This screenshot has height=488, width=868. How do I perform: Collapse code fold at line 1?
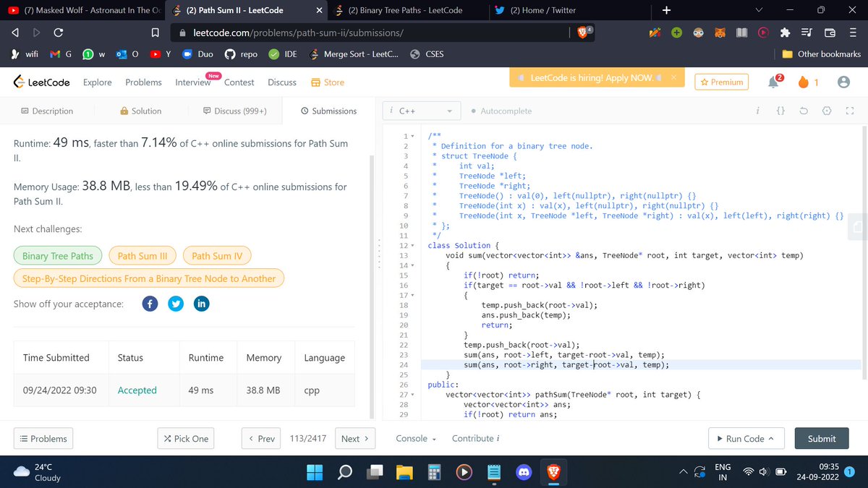(412, 136)
